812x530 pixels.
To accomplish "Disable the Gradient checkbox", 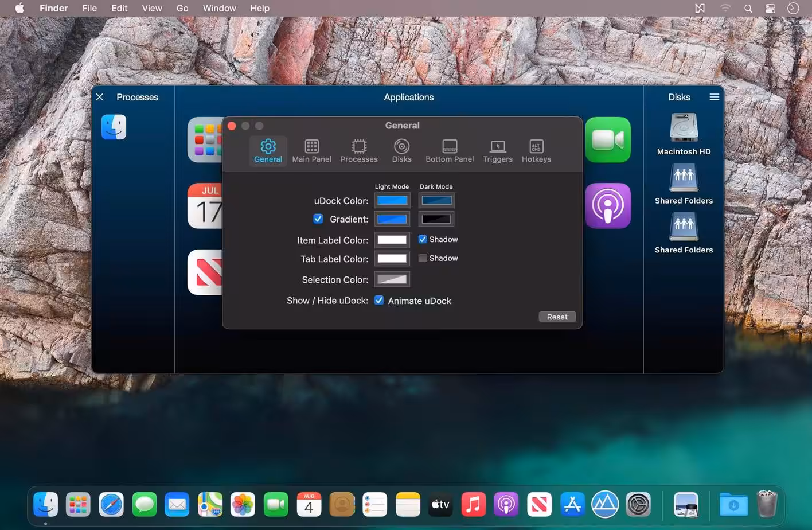I will coord(318,219).
